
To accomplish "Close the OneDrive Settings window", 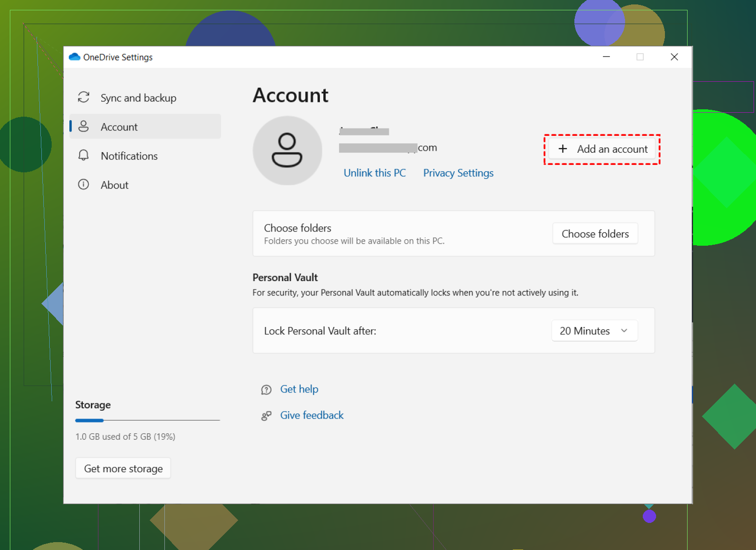I will 674,57.
